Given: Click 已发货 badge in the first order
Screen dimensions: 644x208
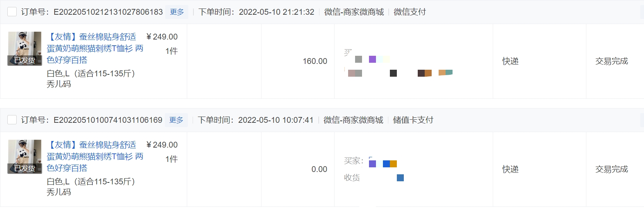Looking at the screenshot, I should [24, 60].
